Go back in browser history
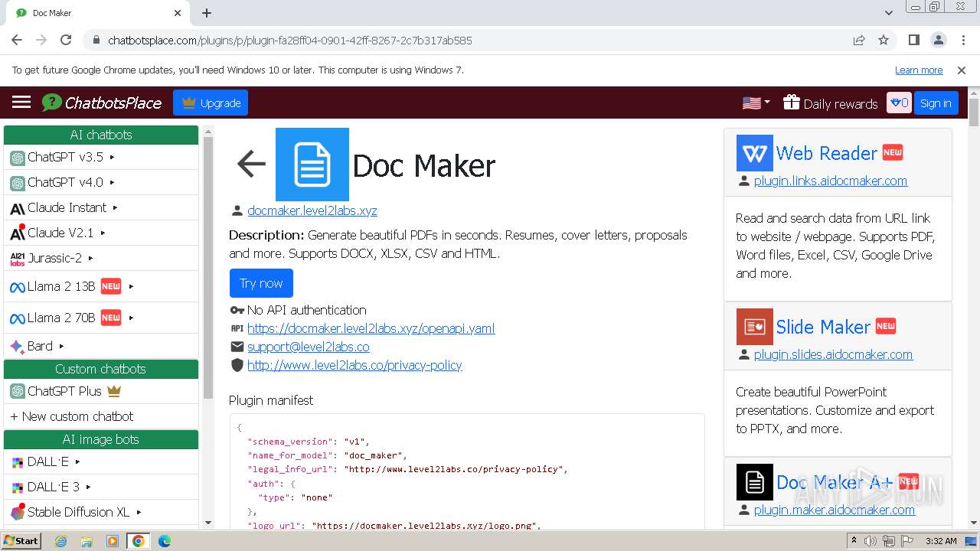980x551 pixels. coord(17,40)
